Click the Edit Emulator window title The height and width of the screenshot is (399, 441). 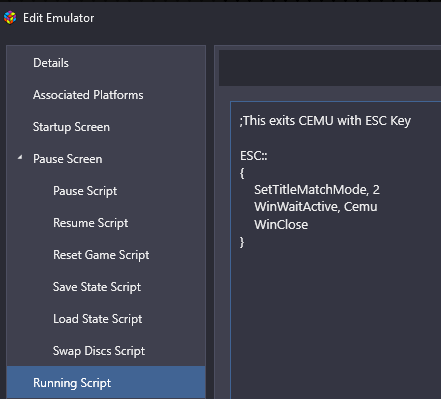[x=58, y=18]
